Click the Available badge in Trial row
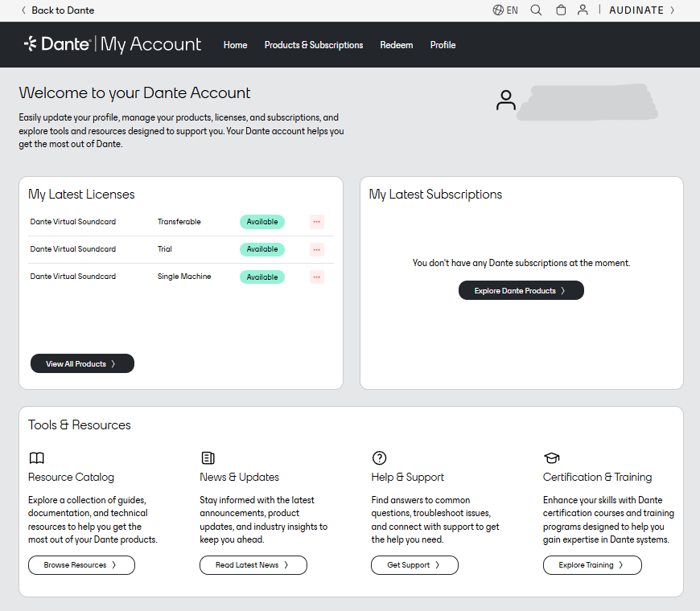The width and height of the screenshot is (700, 611). tap(262, 249)
